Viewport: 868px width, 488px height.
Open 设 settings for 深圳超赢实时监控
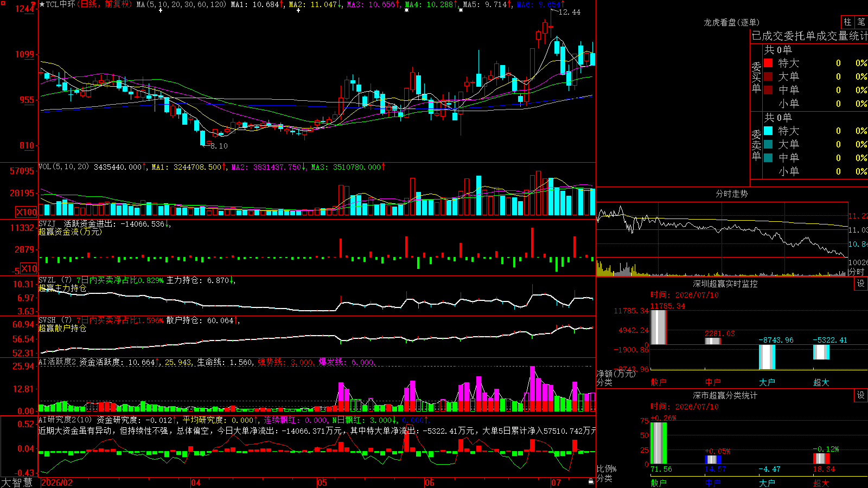coord(861,284)
